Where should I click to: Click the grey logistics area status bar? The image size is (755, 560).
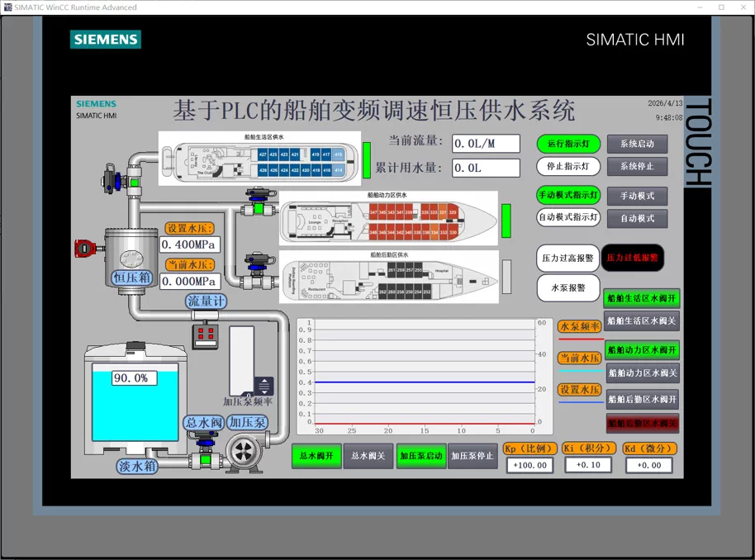coord(506,277)
